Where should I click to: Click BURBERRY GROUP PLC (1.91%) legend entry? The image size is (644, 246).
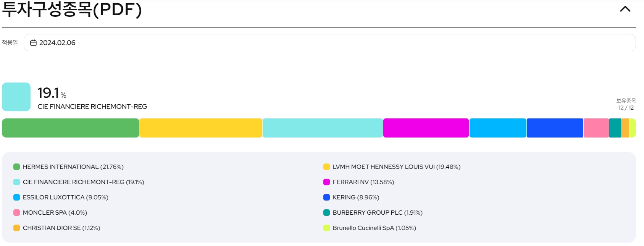click(x=373, y=213)
